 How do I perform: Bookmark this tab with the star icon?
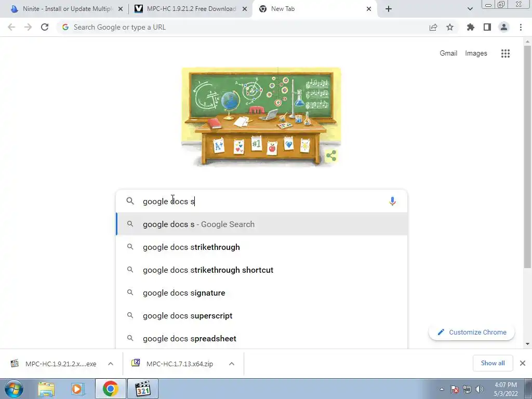point(450,27)
